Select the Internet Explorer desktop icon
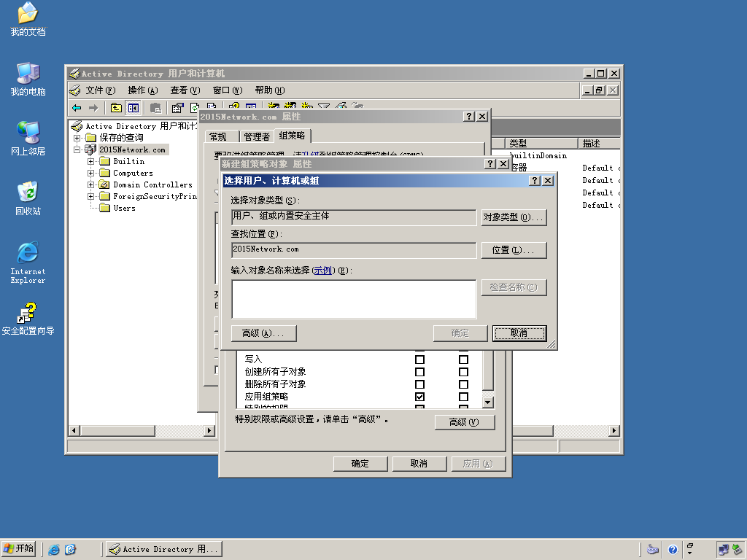 (x=28, y=262)
